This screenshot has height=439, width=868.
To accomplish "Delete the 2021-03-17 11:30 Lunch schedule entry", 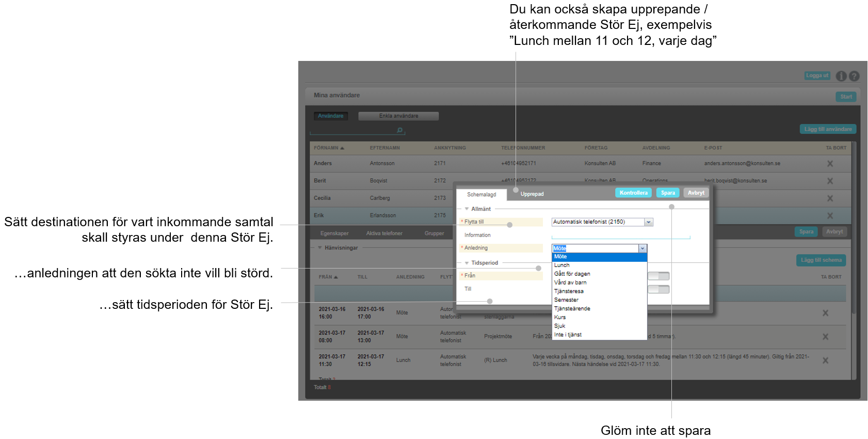I will tap(825, 360).
